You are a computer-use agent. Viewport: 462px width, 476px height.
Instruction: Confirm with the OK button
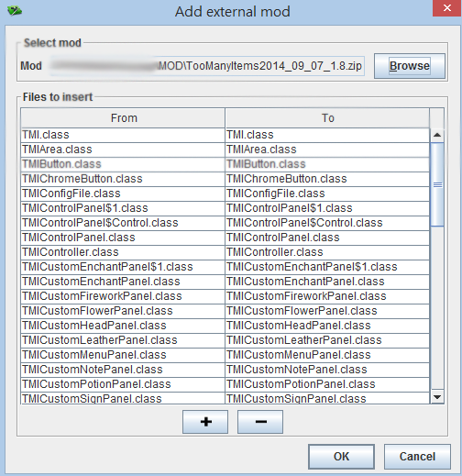click(341, 457)
